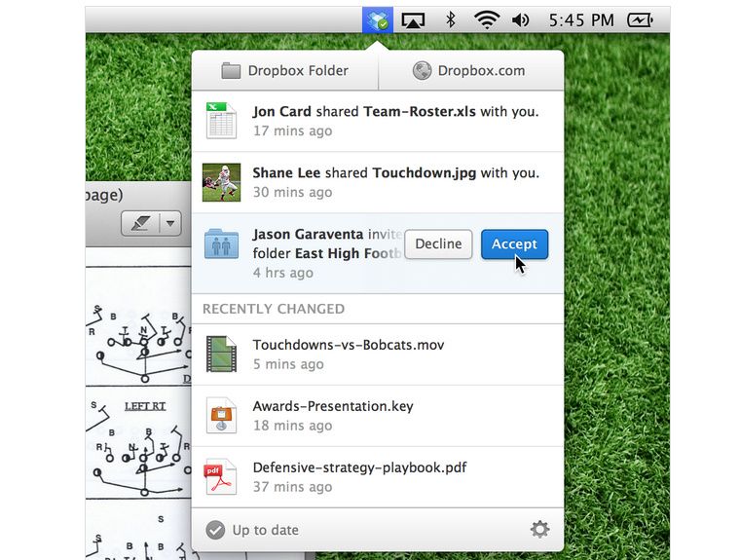The image size is (740, 560).
Task: Open the Dropbox settings gear menu
Action: click(x=539, y=529)
